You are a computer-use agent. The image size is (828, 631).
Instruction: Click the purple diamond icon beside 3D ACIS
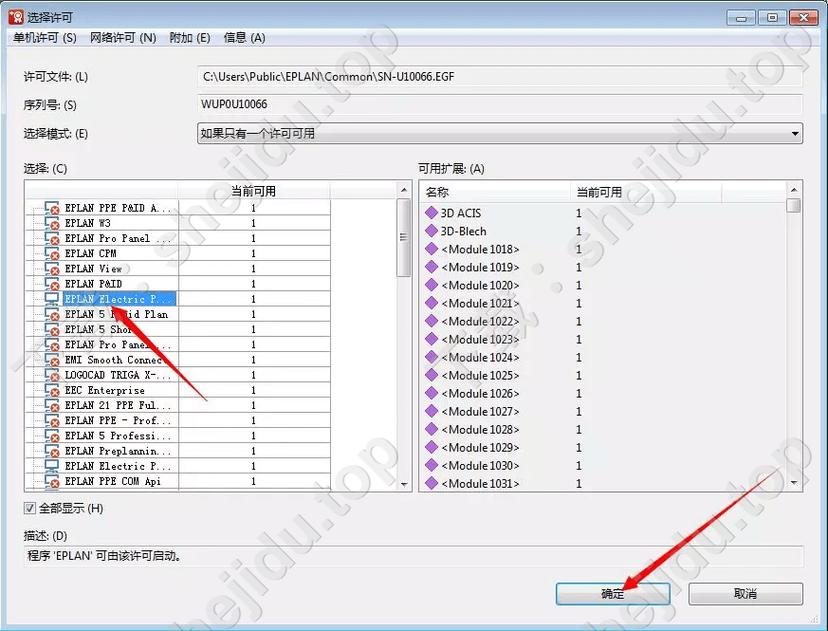(431, 213)
